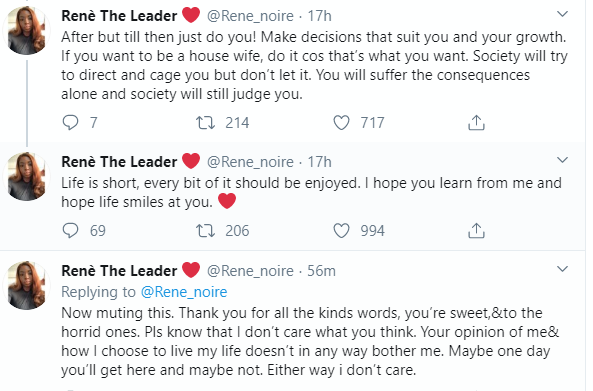Open profile photo on the 56m tweet
593x391 pixels.
[x=26, y=285]
